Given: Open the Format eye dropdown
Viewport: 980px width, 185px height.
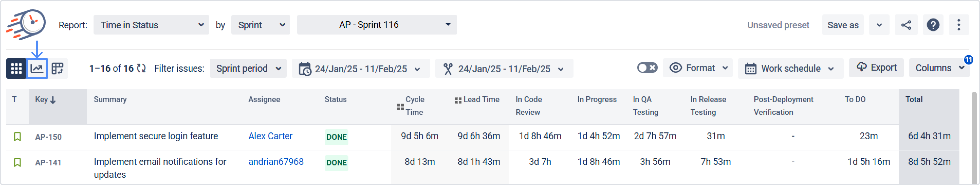Looking at the screenshot, I should (698, 68).
